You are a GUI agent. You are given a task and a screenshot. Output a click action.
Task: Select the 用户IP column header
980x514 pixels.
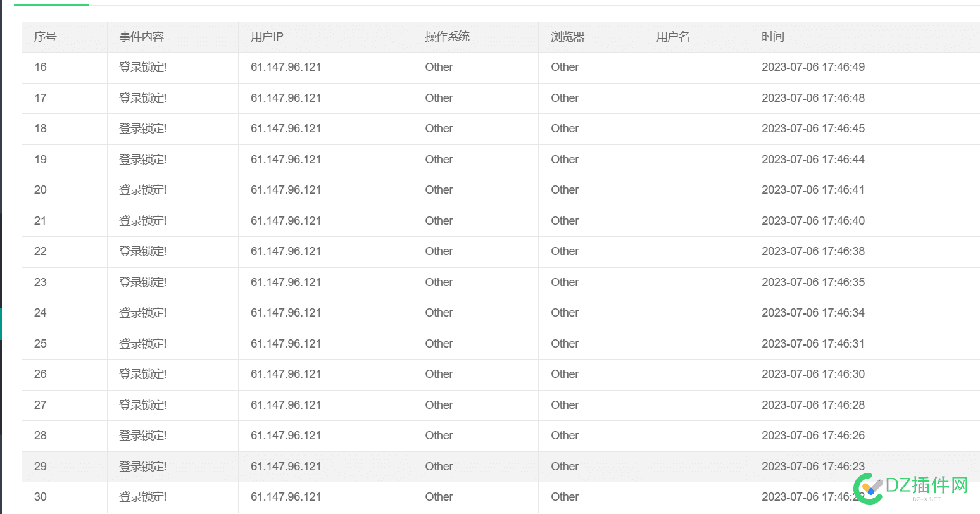coord(267,37)
